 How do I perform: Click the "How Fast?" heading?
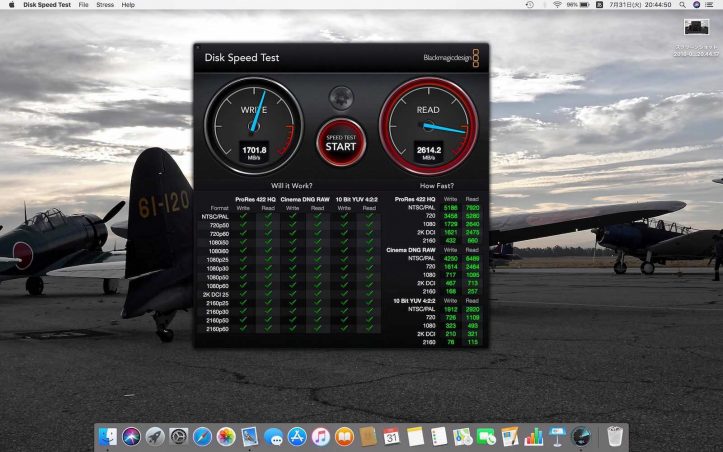click(437, 185)
